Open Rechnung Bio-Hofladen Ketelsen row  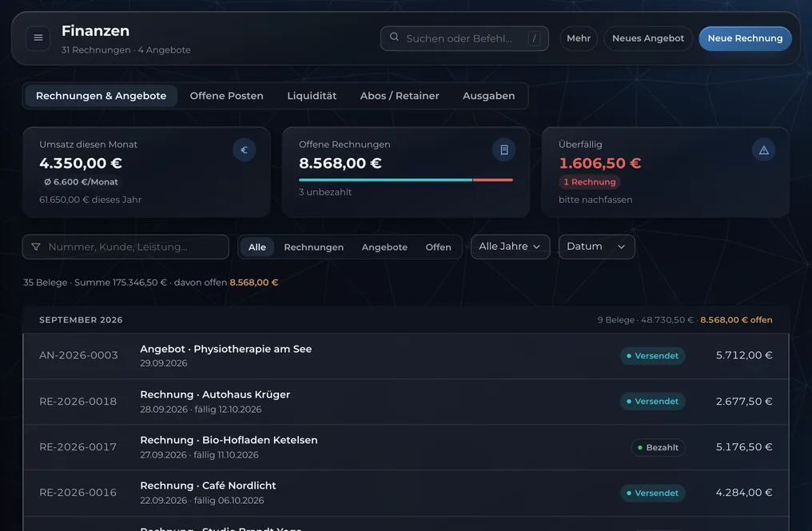click(x=406, y=447)
